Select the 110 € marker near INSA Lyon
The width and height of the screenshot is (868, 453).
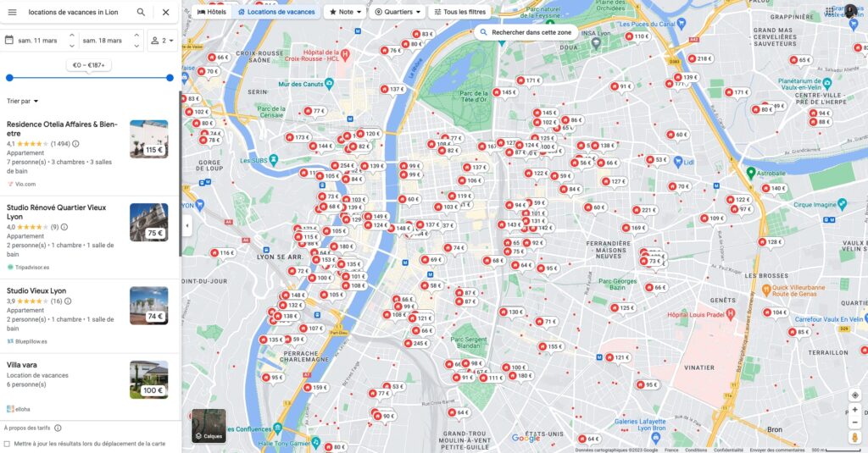(637, 36)
